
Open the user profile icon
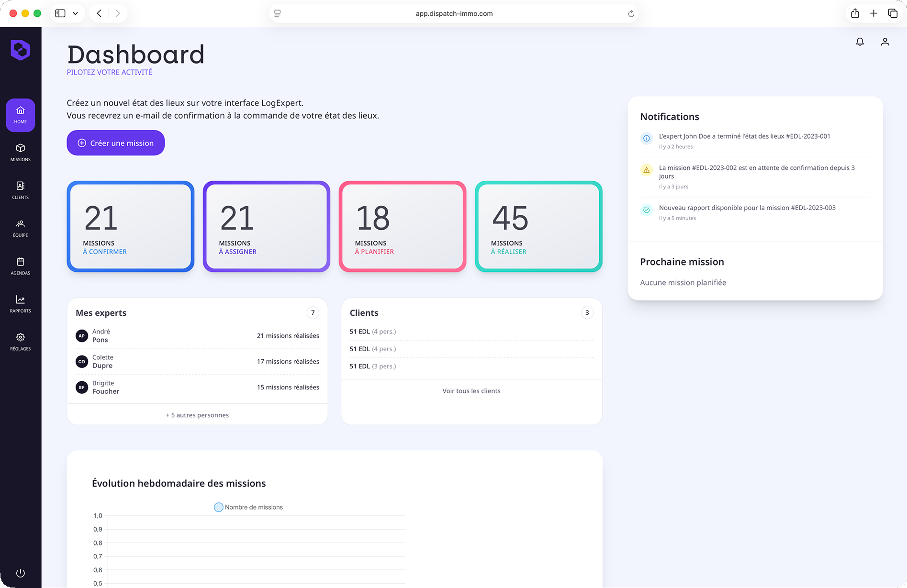(x=885, y=42)
